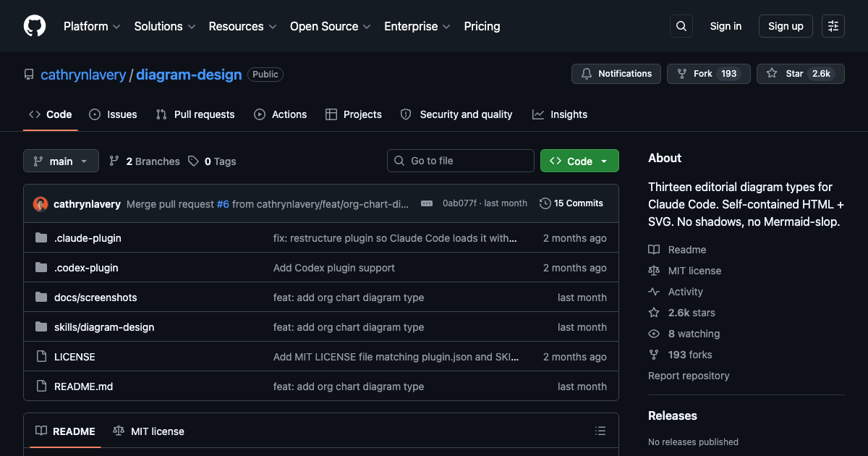Open the MIT license link in About

tap(685, 271)
